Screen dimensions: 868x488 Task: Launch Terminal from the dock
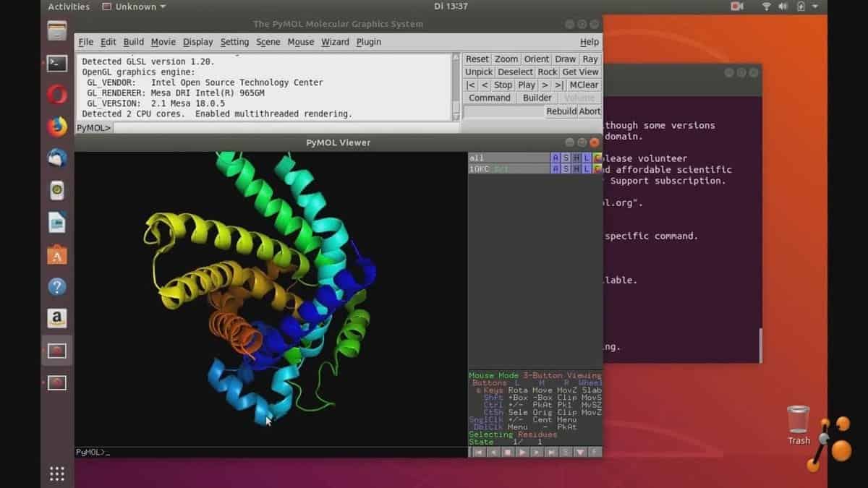[57, 63]
